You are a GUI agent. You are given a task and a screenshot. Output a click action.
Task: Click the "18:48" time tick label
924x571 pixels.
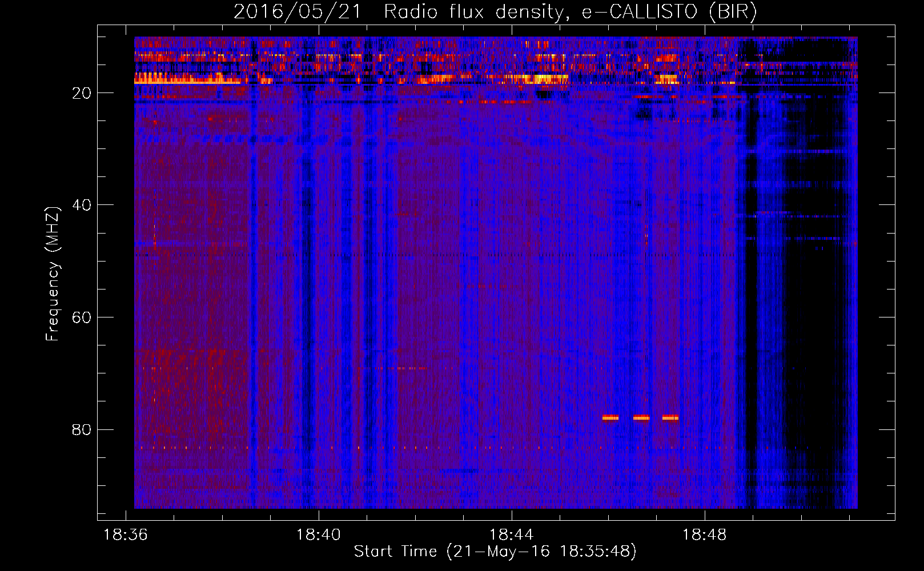tap(704, 535)
